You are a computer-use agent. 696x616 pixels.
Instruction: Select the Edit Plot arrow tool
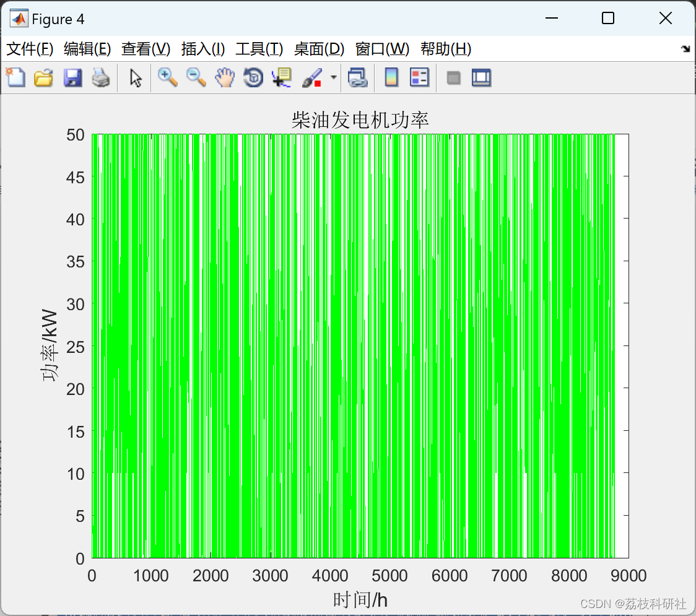pos(136,77)
